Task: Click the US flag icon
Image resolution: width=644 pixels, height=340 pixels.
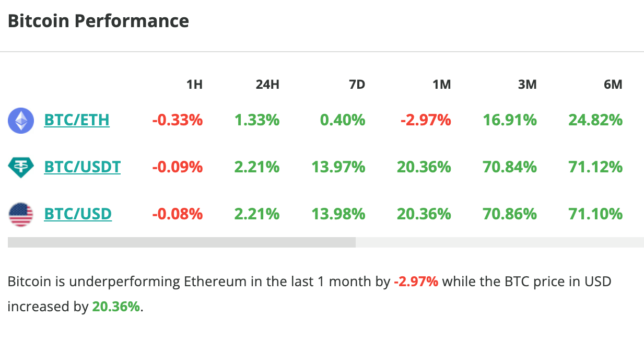Action: [21, 214]
